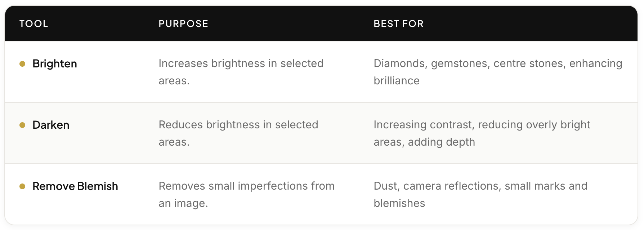Viewport: 644px width, 230px height.
Task: Click 'Reduces brightness in selected areas' text
Action: (238, 133)
